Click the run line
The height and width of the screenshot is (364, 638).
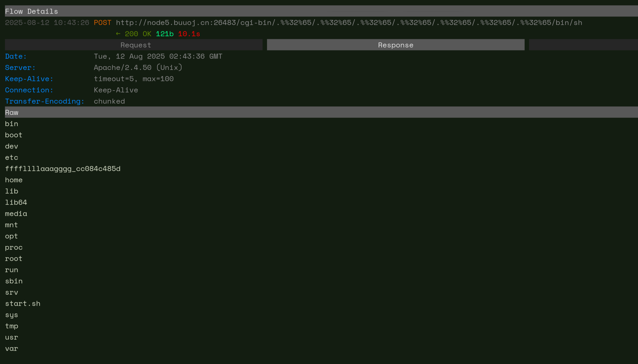tap(11, 270)
